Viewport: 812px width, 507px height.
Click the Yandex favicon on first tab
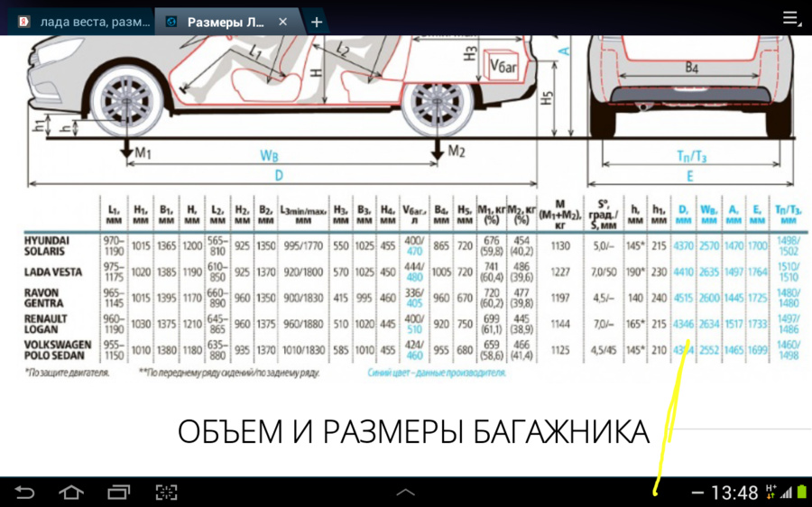click(x=23, y=22)
